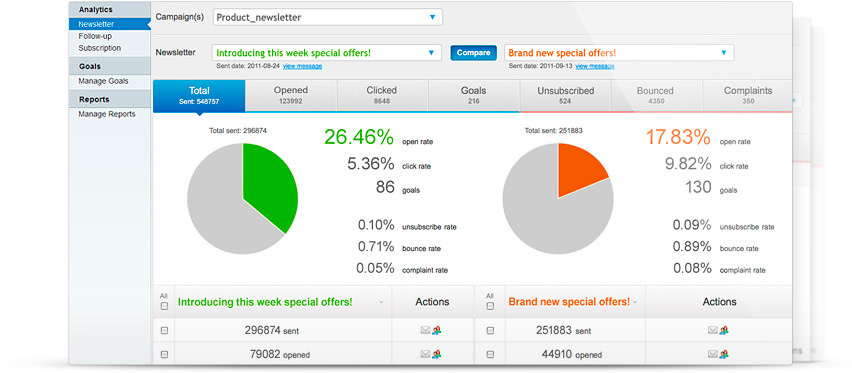
Task: Switch to the Opened tab
Action: pos(291,95)
